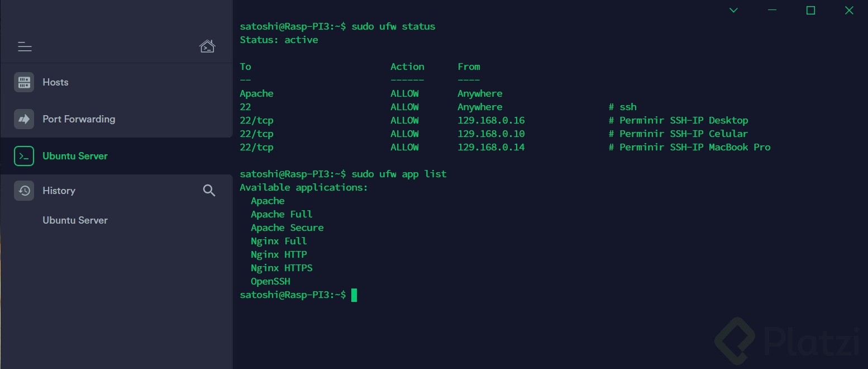Viewport: 868px width, 369px height.
Task: Click the OpenSSH line in terminal output
Action: click(x=270, y=281)
